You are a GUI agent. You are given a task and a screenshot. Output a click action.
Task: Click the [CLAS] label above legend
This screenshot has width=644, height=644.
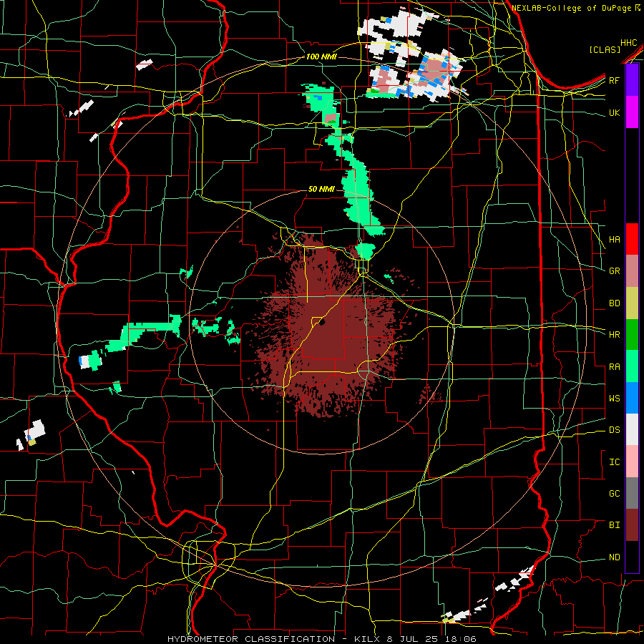tap(605, 49)
